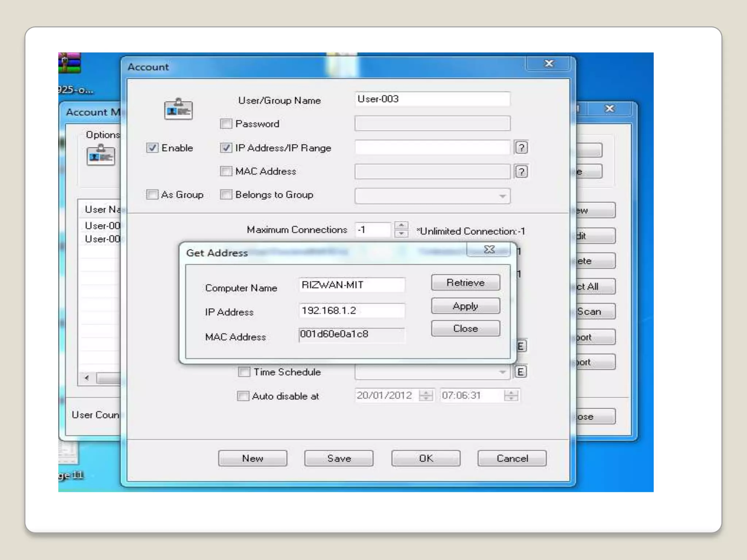
Task: Check the As Group checkbox
Action: click(x=152, y=195)
